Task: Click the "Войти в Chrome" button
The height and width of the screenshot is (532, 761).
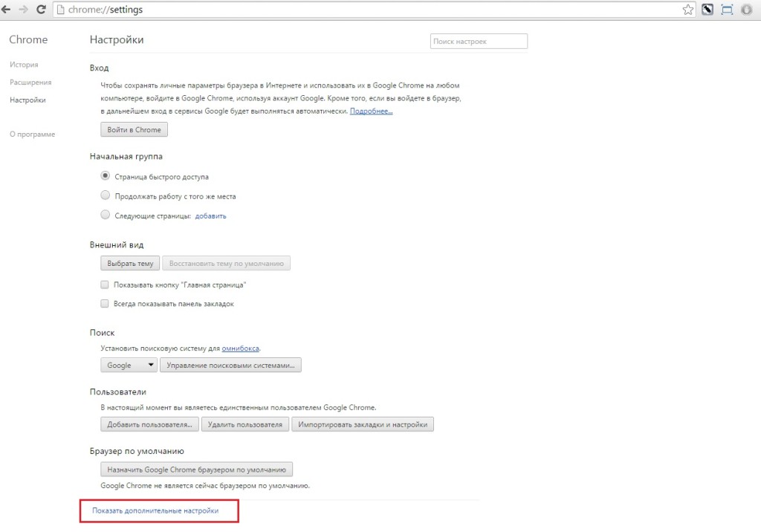Action: pos(134,129)
